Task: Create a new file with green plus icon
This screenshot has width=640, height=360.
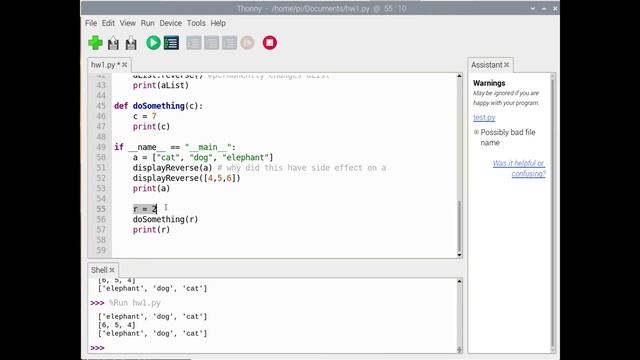Action: pos(95,43)
